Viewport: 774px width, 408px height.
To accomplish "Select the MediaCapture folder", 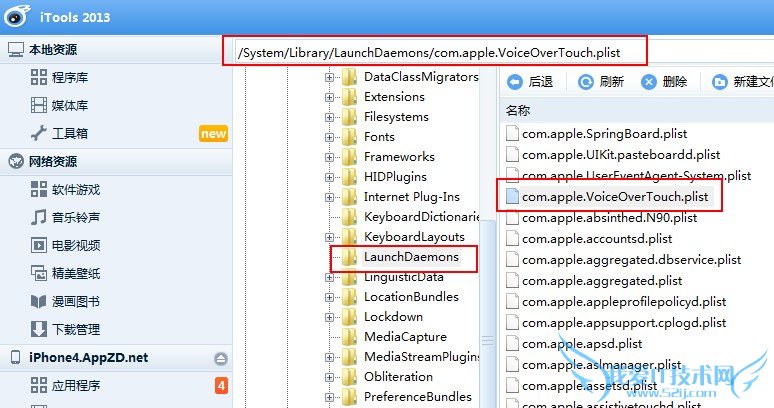I will pyautogui.click(x=405, y=336).
